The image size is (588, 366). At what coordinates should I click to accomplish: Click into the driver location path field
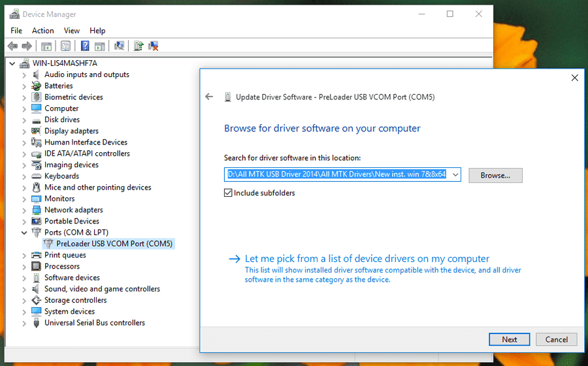[x=338, y=175]
